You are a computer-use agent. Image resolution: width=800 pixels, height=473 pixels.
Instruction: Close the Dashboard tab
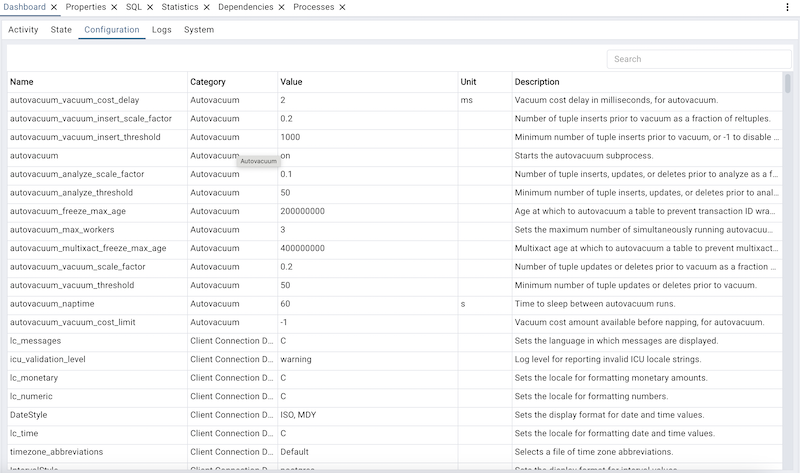click(x=54, y=7)
